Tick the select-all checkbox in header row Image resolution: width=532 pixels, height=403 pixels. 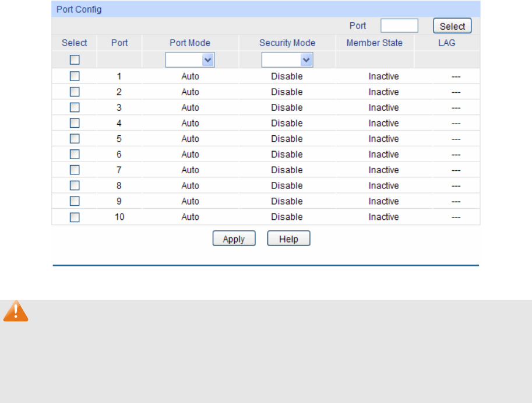coord(75,59)
